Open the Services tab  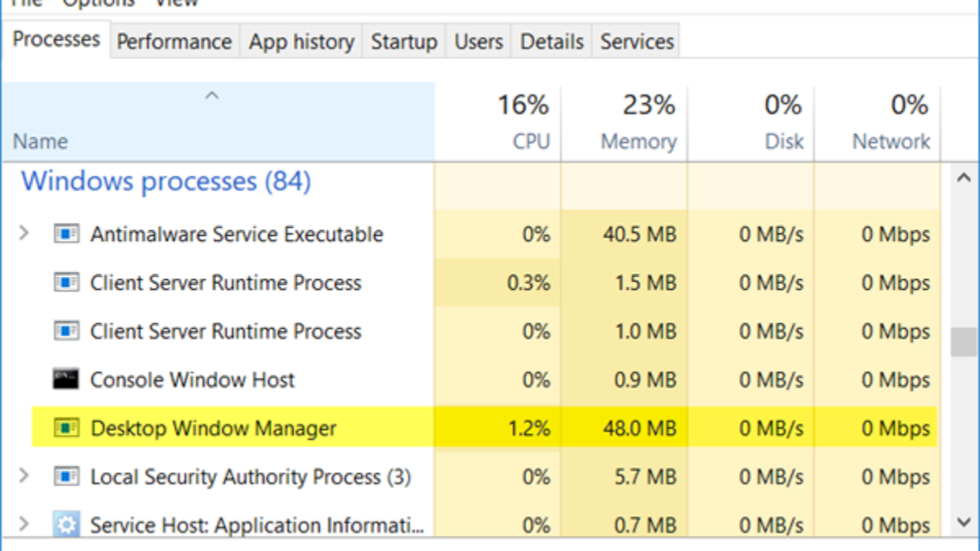637,42
